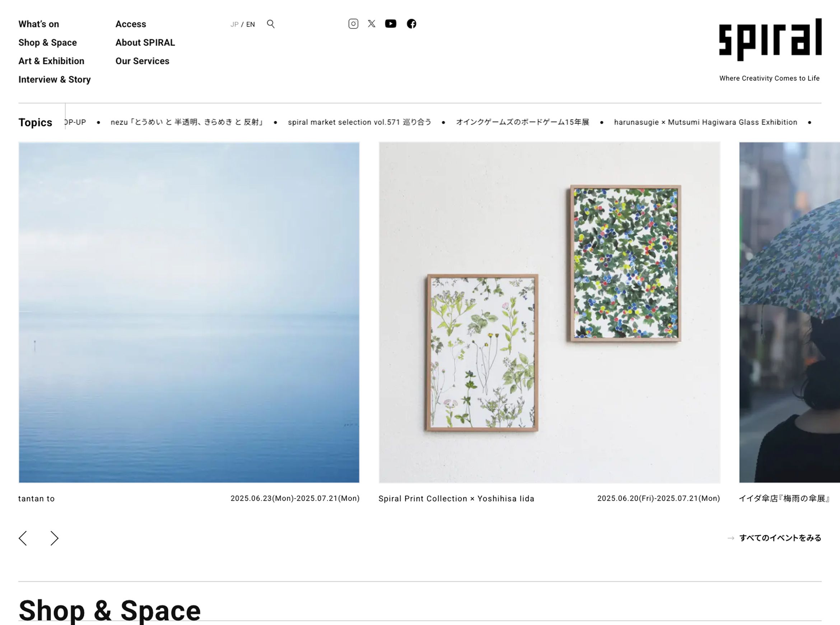
Task: Go to Art & Exhibition page
Action: click(51, 61)
